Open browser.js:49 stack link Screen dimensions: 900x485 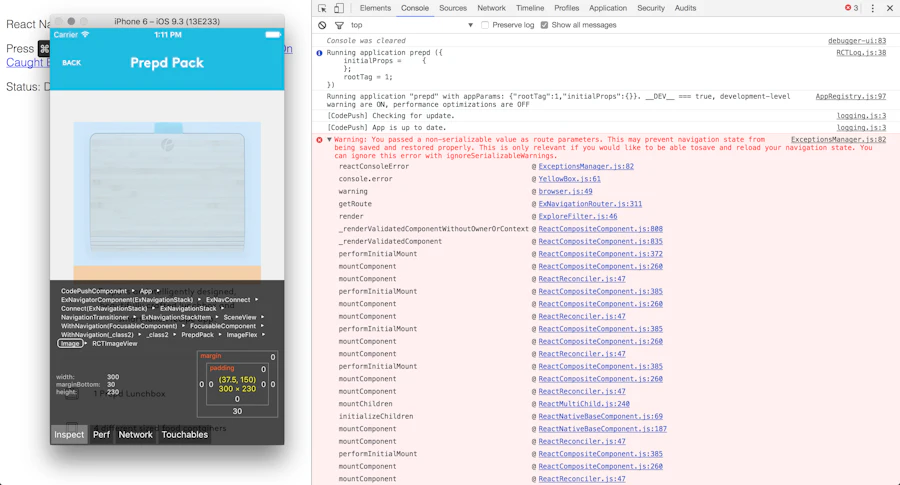click(x=565, y=192)
